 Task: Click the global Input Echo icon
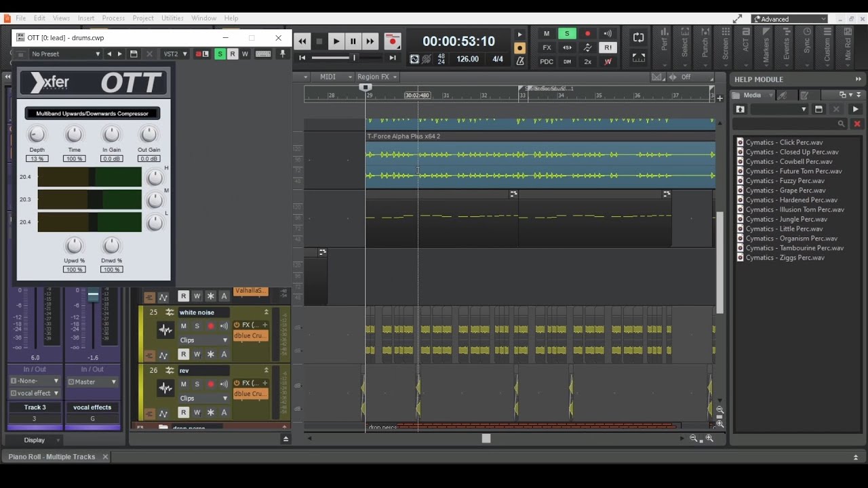pyautogui.click(x=608, y=34)
